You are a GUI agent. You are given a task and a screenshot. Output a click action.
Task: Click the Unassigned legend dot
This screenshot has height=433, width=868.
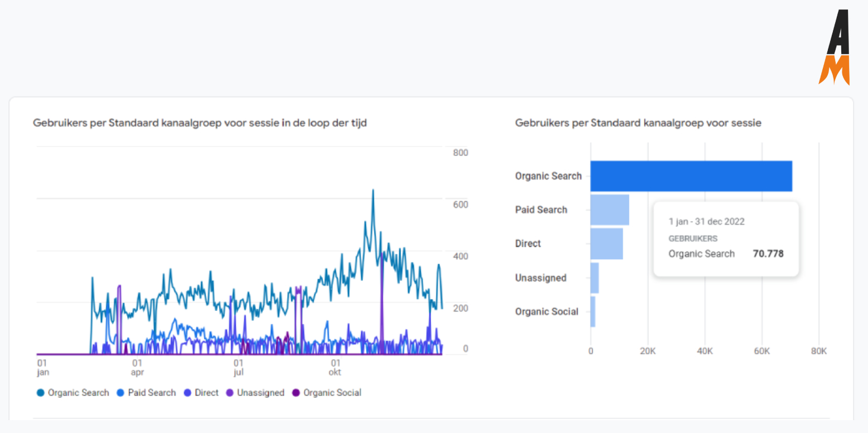pyautogui.click(x=230, y=393)
